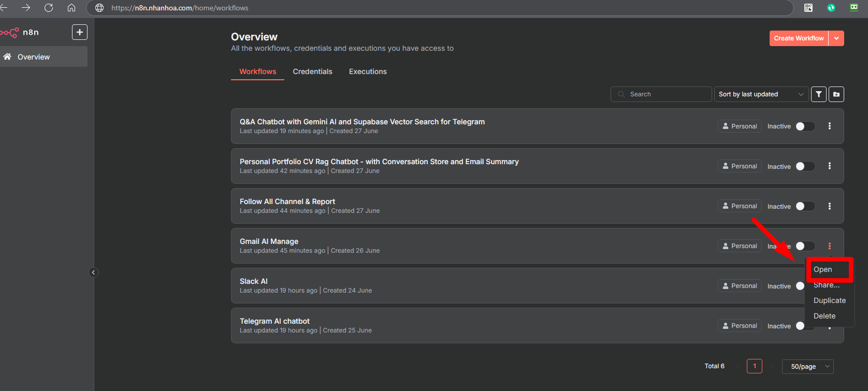
Task: Click Personal badge on Gmail AI Manage row
Action: tap(740, 246)
